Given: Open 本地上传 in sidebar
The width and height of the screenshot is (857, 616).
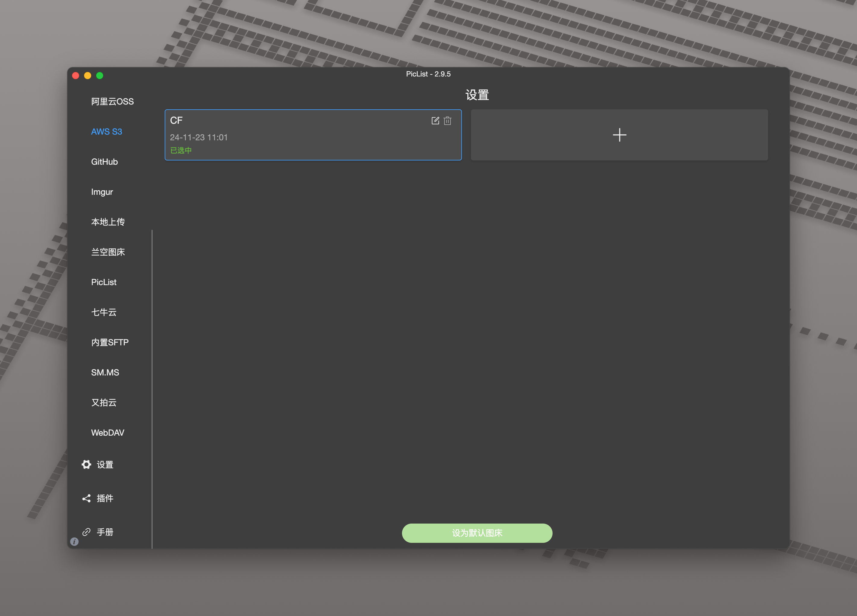Looking at the screenshot, I should (108, 222).
